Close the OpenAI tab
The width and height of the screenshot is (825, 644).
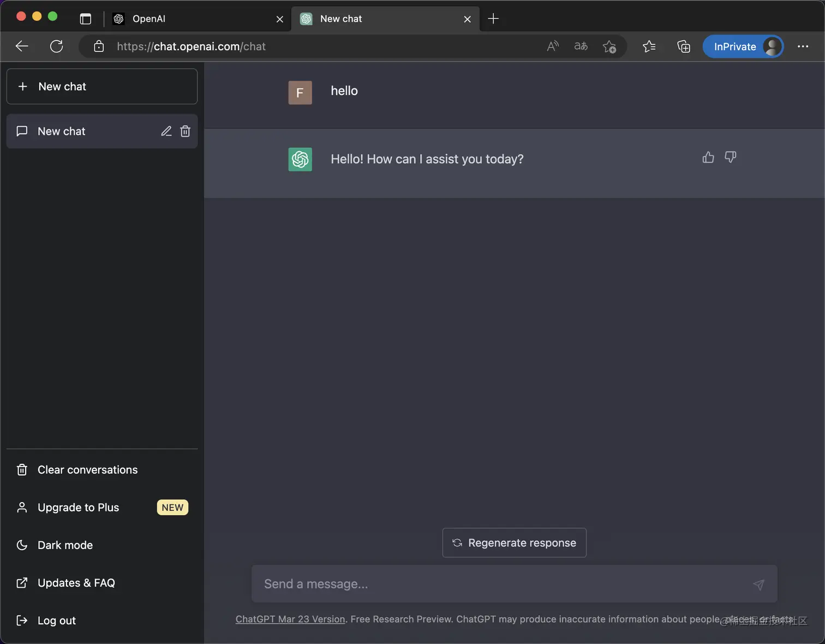click(x=280, y=19)
